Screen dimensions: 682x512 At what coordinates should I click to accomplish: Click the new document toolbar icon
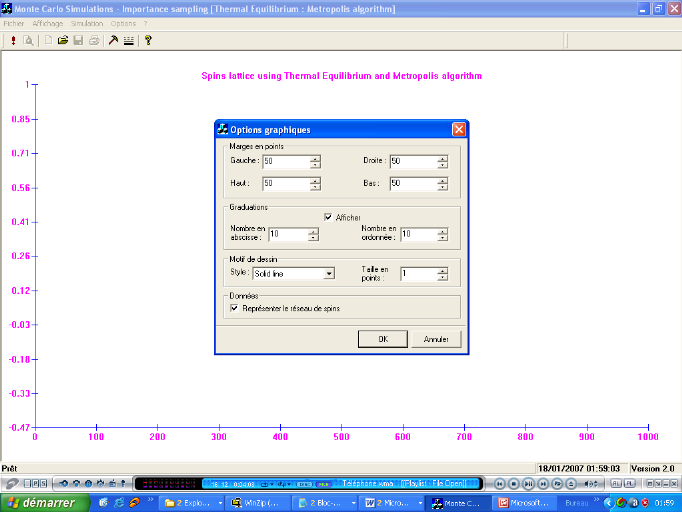[47, 41]
